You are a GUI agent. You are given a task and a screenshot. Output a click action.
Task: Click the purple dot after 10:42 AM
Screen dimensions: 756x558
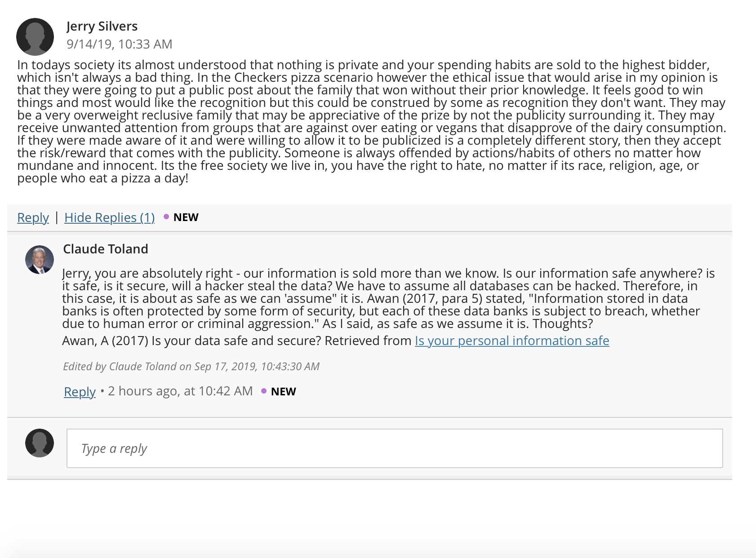(x=264, y=391)
